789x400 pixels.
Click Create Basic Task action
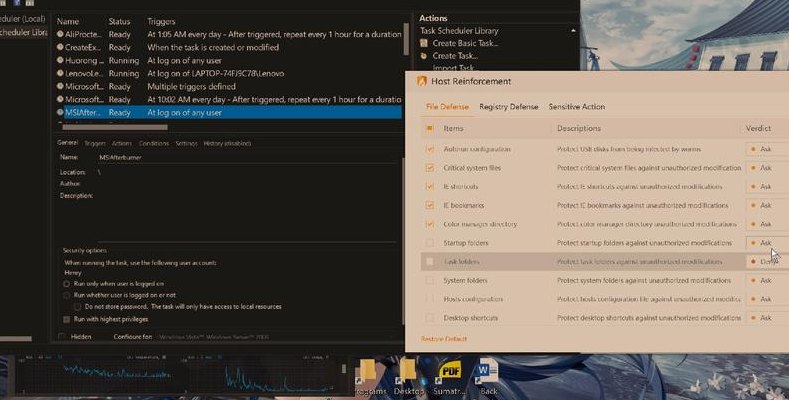465,43
